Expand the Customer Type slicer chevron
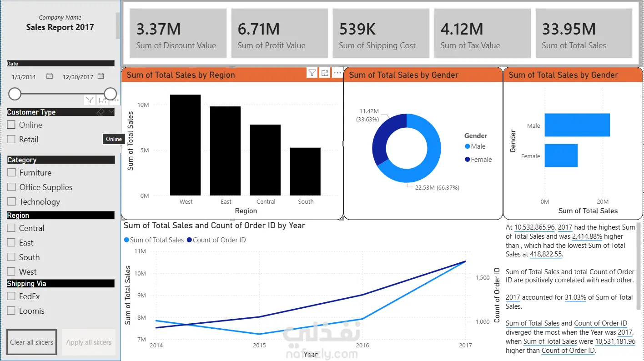Image resolution: width=644 pixels, height=361 pixels. 111,112
